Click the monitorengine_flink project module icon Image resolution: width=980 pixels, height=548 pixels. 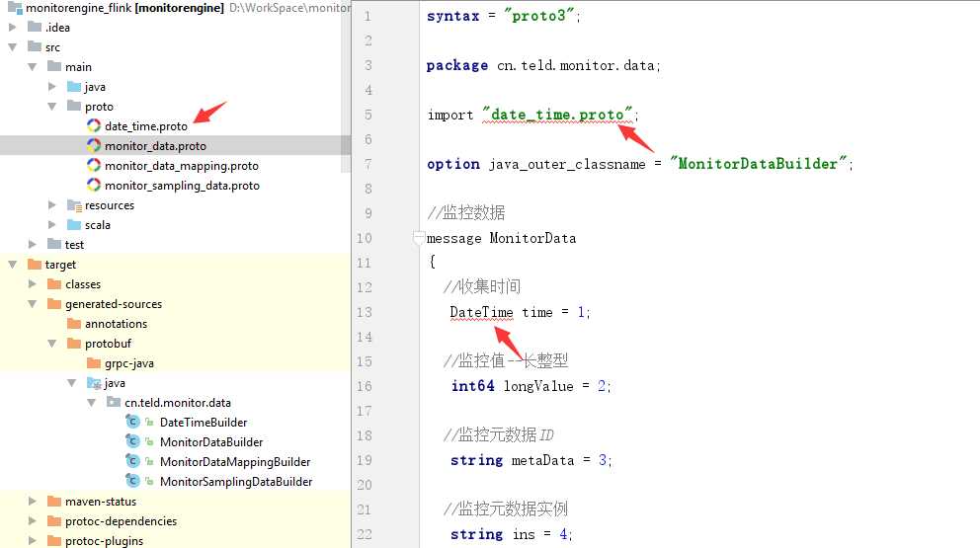click(x=15, y=8)
